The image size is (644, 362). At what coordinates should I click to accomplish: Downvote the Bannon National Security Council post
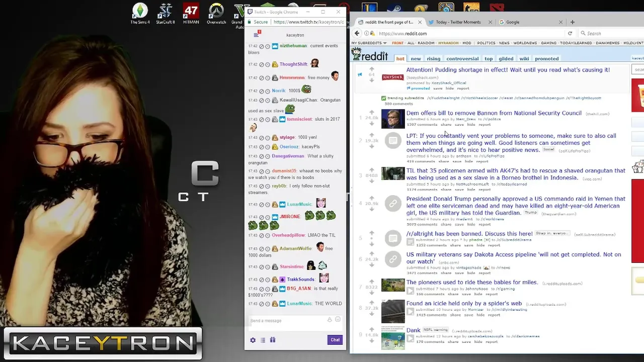pyautogui.click(x=372, y=123)
